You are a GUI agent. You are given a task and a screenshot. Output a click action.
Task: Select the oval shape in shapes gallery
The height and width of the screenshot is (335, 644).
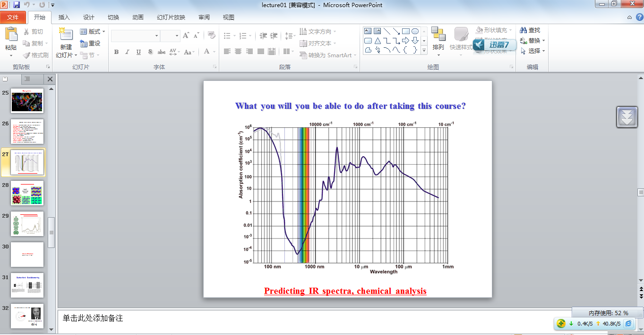415,31
